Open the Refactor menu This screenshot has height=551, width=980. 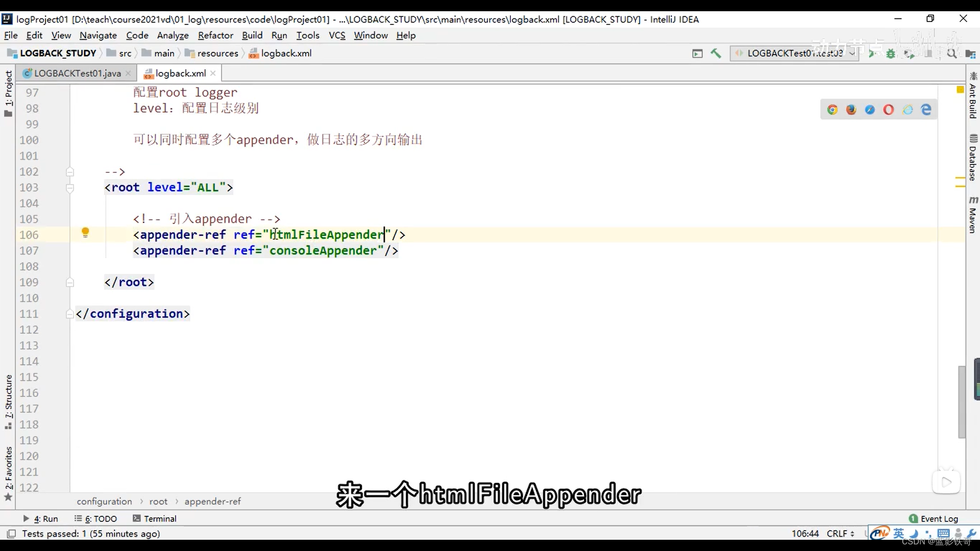point(215,35)
